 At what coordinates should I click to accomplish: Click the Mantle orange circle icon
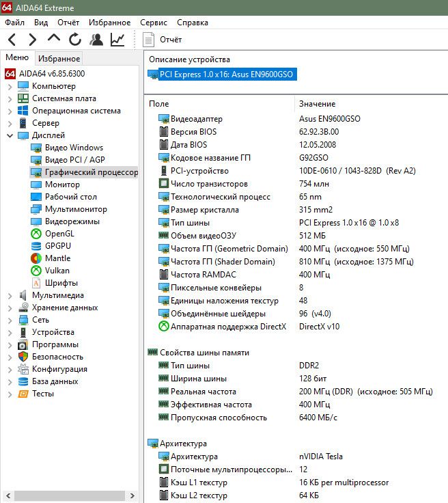[x=36, y=258]
